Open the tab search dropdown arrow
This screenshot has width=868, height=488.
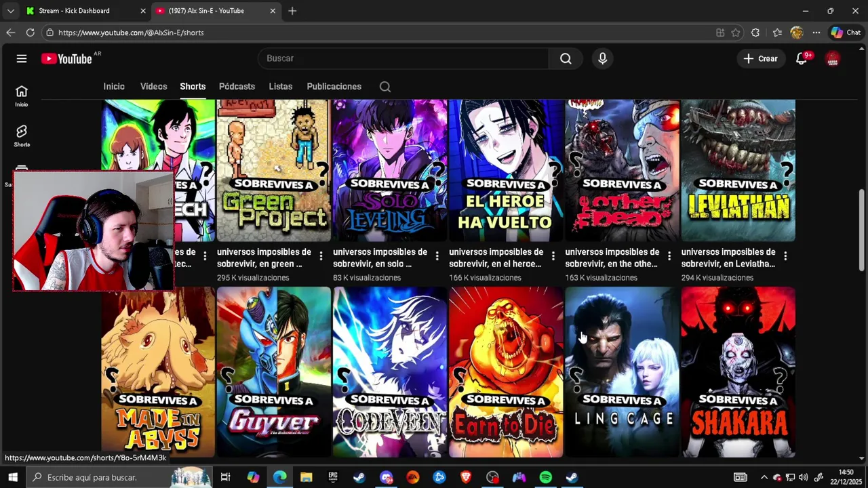point(10,11)
